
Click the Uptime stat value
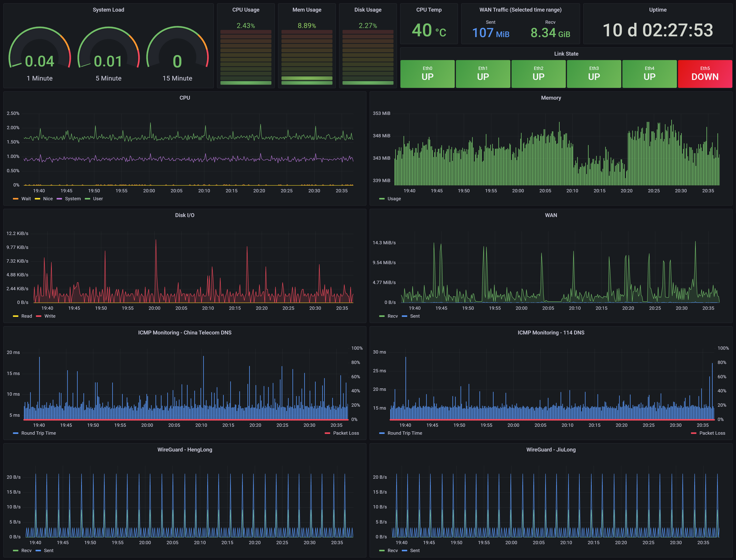(x=658, y=30)
